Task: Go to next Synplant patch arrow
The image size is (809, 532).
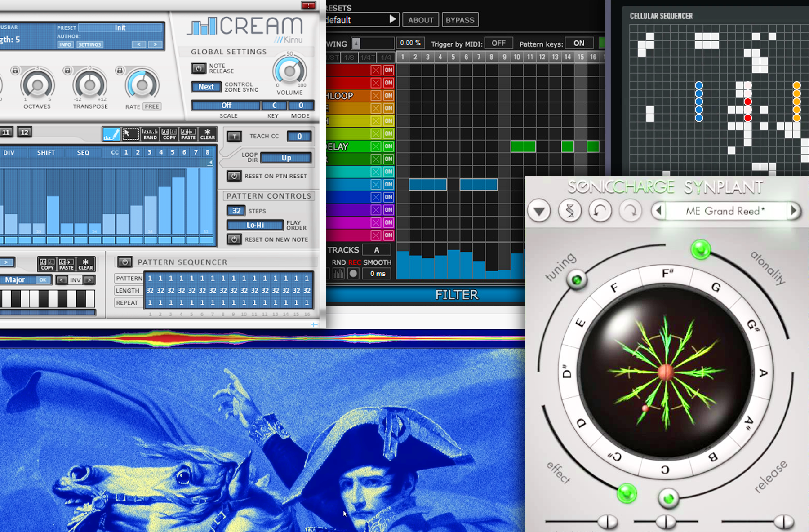Action: click(x=794, y=210)
